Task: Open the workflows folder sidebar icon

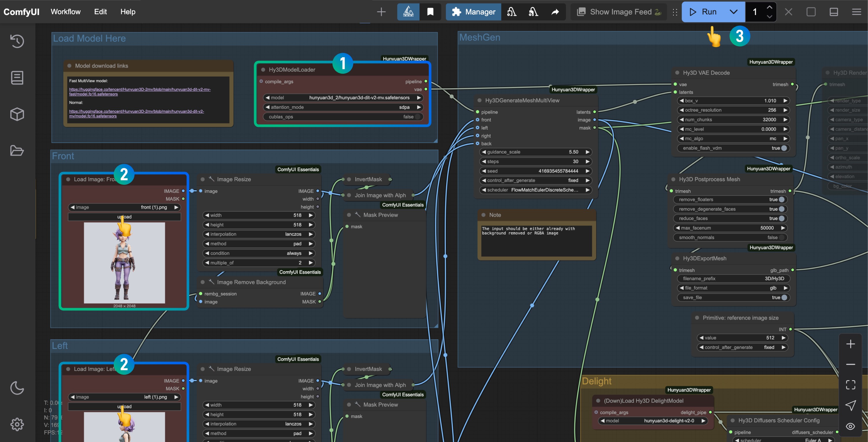Action: pyautogui.click(x=17, y=151)
